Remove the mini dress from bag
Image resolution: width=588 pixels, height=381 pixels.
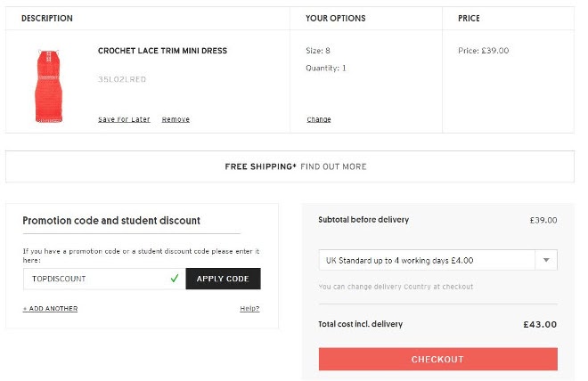(176, 119)
